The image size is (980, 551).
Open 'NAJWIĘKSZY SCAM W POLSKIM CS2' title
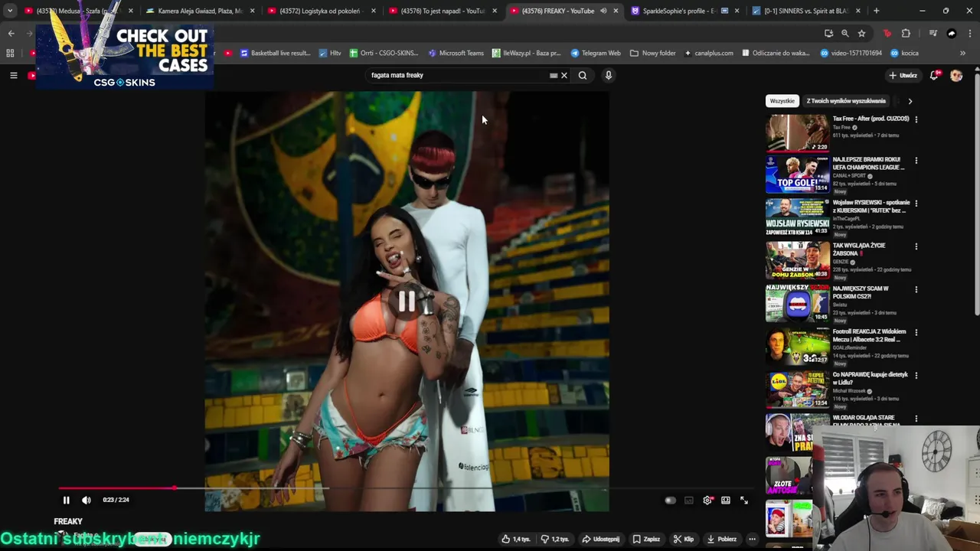(861, 292)
